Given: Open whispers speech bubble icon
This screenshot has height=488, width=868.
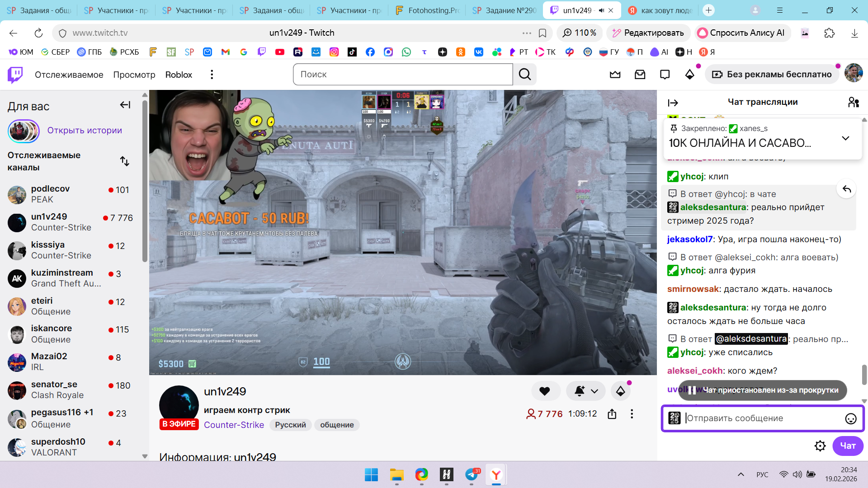Looking at the screenshot, I should 665,75.
